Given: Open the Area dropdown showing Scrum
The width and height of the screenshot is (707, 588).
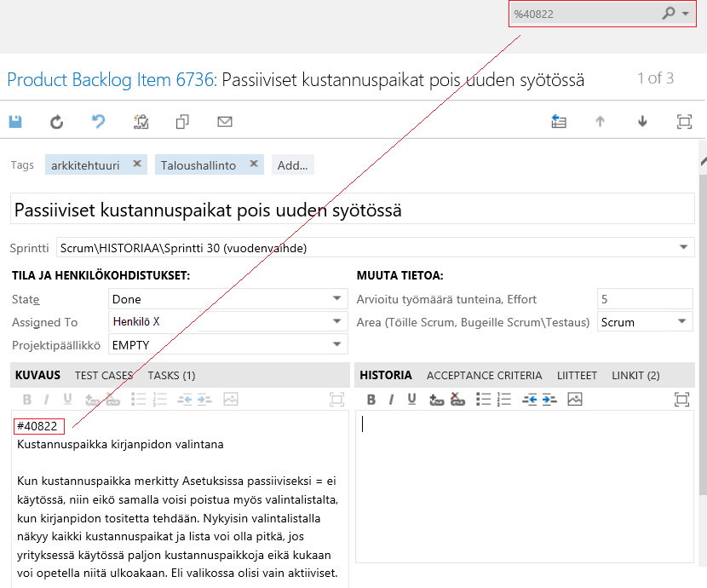Looking at the screenshot, I should click(682, 321).
